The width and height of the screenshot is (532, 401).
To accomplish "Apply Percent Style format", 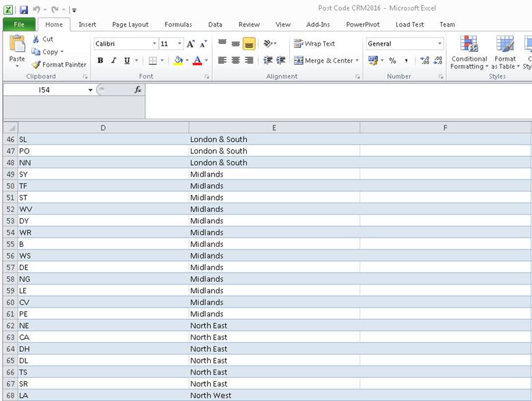I will [393, 61].
